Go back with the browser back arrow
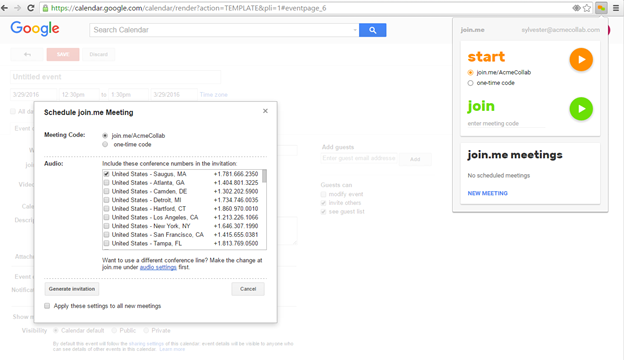 [x=5, y=8]
